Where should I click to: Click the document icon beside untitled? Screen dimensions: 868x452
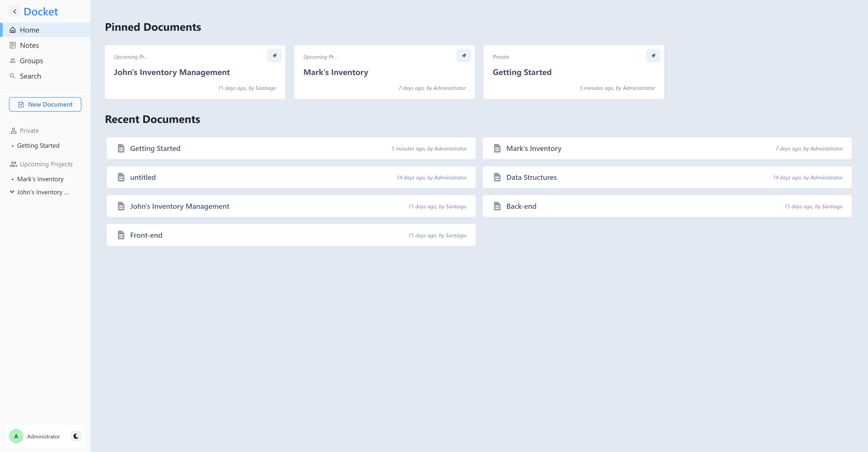(x=121, y=177)
